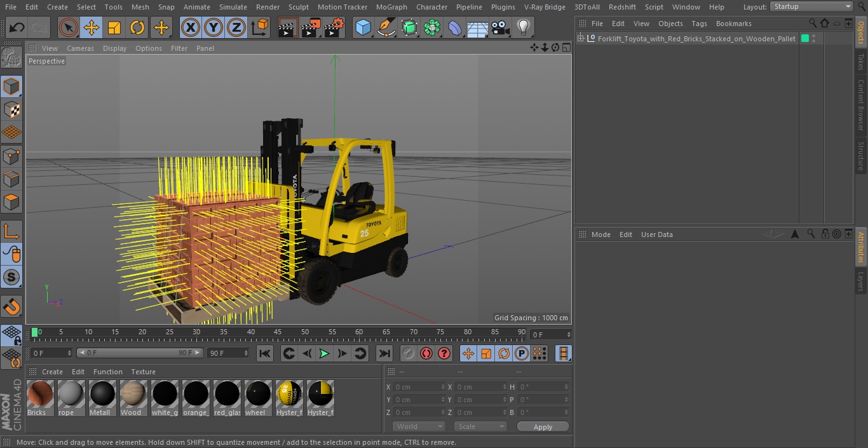868x448 pixels.
Task: Add a Floor environment object
Action: click(x=478, y=28)
